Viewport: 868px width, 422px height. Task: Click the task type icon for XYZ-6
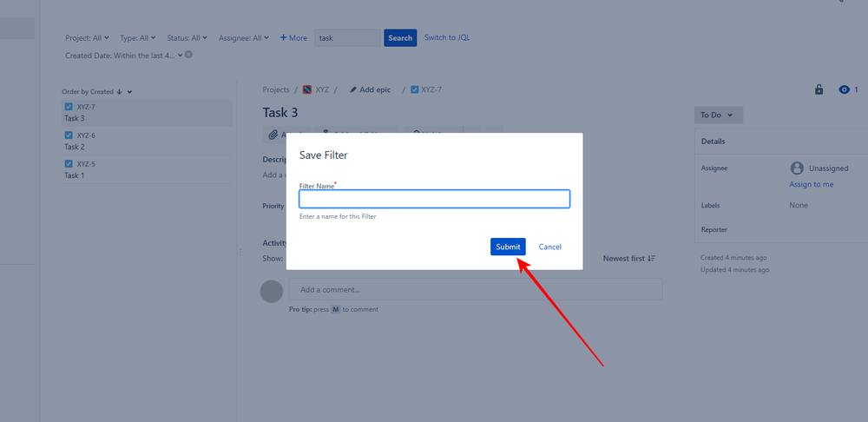pos(69,135)
